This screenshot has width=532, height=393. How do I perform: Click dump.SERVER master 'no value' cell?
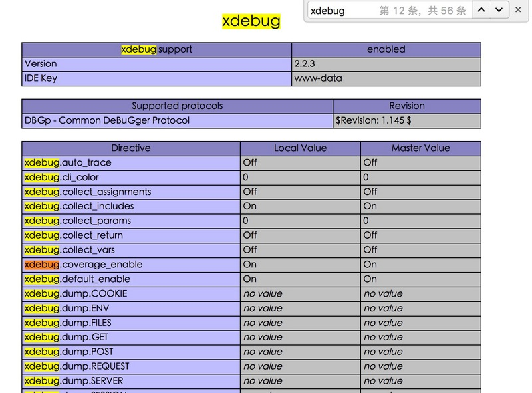coord(421,382)
